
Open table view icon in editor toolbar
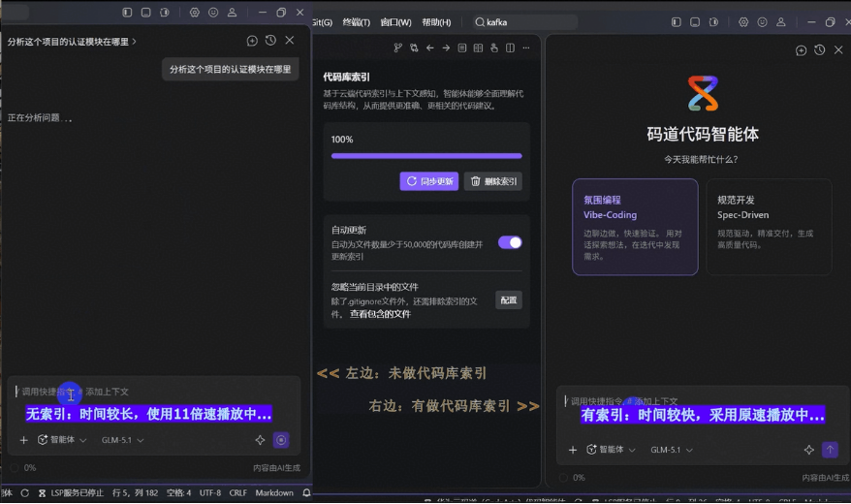point(478,47)
